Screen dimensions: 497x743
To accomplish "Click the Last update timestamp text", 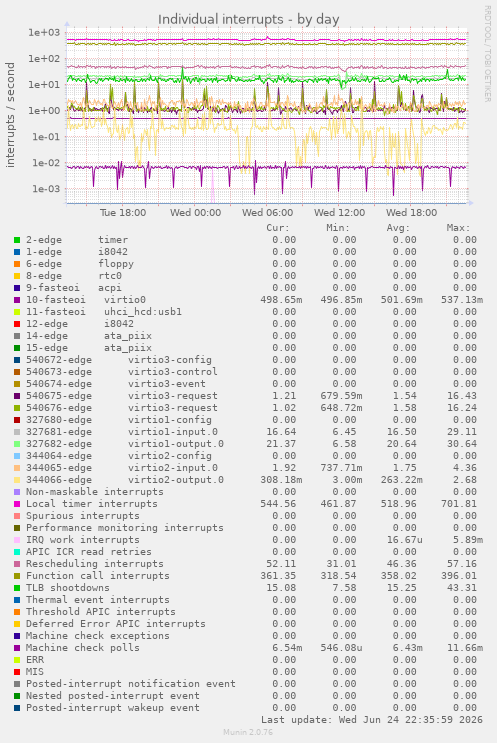I will (x=372, y=720).
